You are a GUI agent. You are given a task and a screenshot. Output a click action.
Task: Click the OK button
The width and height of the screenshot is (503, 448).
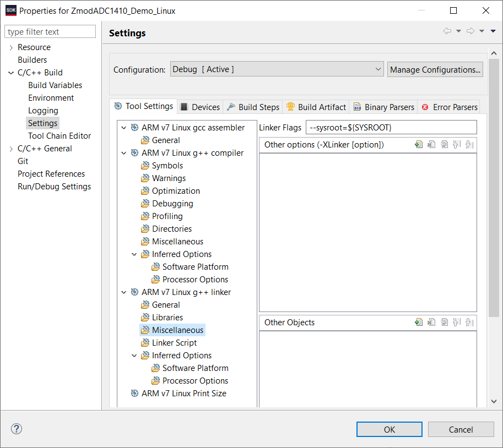[x=390, y=429]
